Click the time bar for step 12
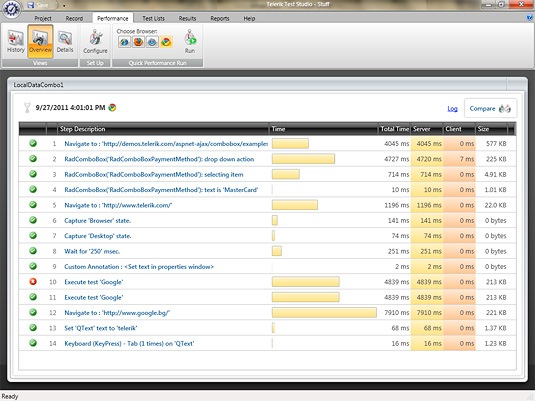Screen dimensions: 535x401 tap(324, 312)
